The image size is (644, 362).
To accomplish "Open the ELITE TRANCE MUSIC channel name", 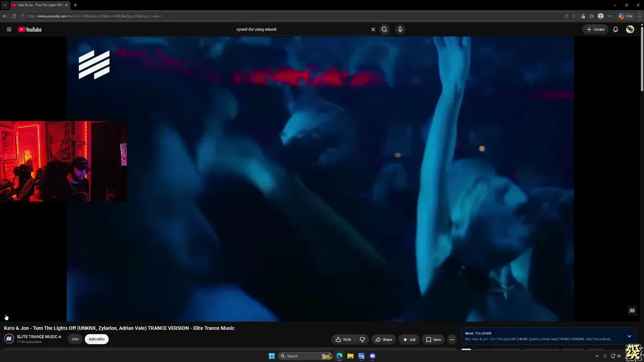I will pos(37,337).
